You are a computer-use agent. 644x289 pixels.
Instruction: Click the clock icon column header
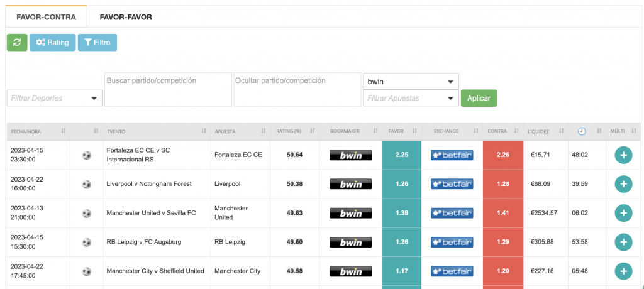coord(582,131)
